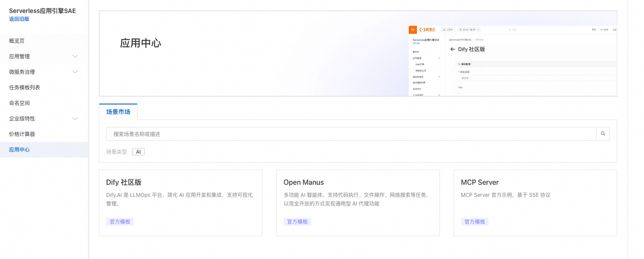
Task: Click the 官方模板 tag on the Dify card
Action: click(x=120, y=221)
